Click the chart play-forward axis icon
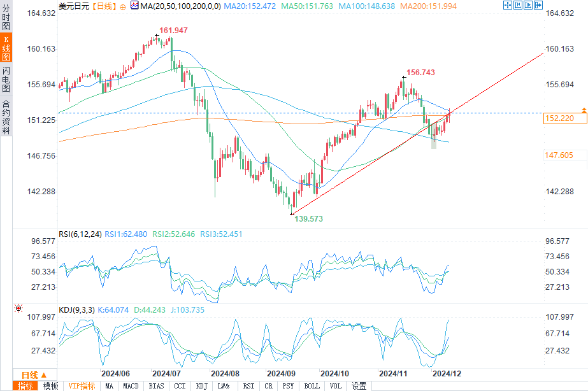 click(x=528, y=5)
